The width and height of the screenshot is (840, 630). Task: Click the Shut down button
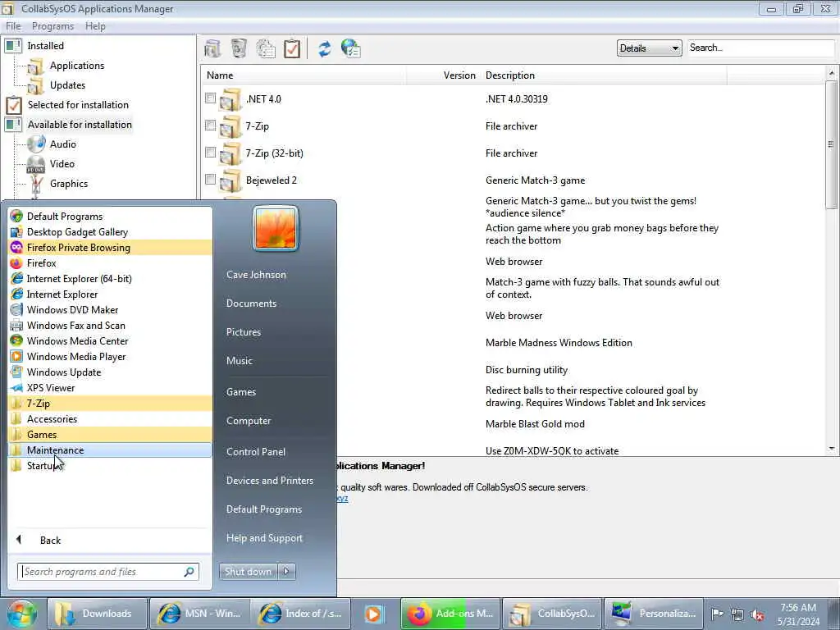coord(248,572)
